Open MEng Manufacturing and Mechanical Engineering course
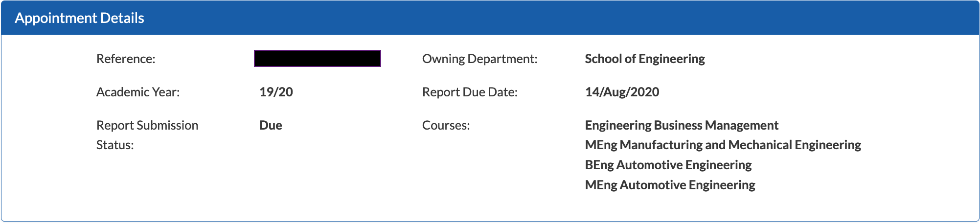This screenshot has height=224, width=980. tap(723, 145)
